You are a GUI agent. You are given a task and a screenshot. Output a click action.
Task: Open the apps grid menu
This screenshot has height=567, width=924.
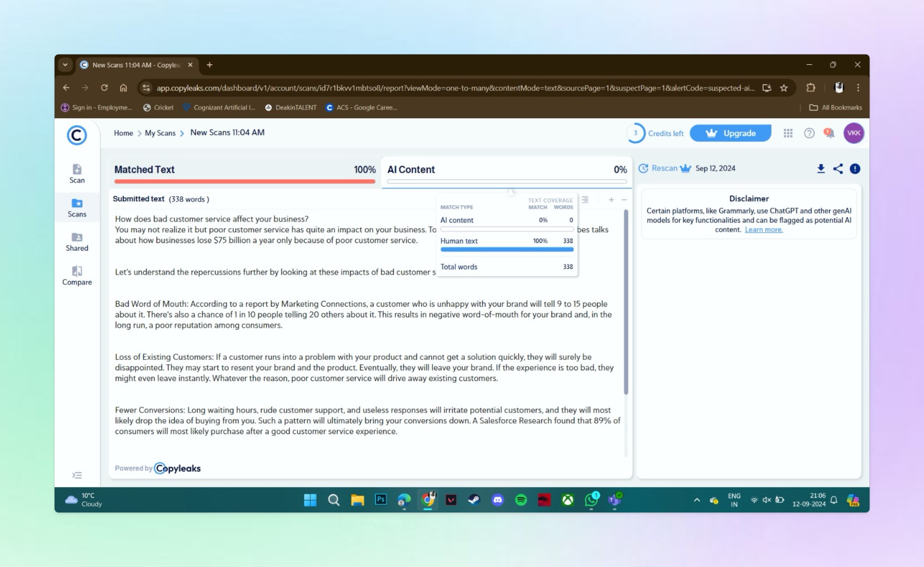[788, 133]
